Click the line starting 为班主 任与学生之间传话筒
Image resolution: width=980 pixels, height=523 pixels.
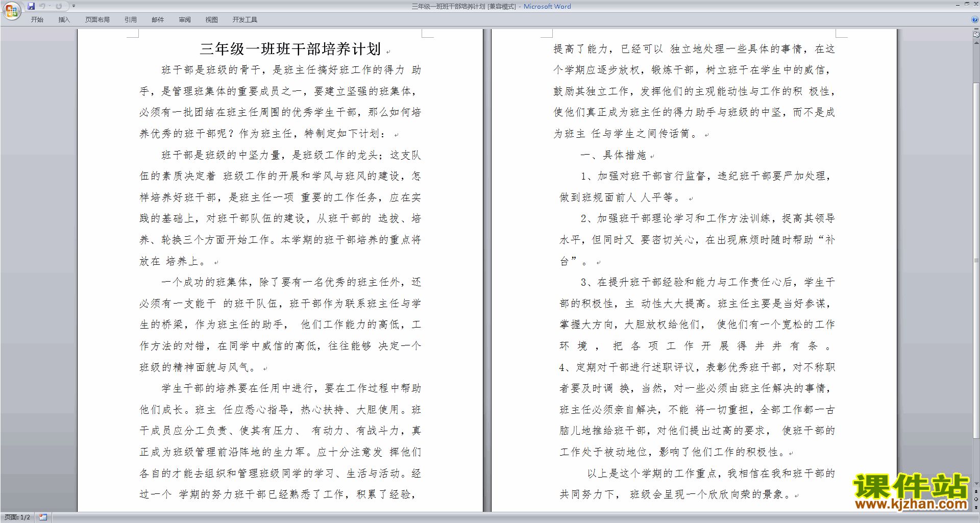coord(626,134)
